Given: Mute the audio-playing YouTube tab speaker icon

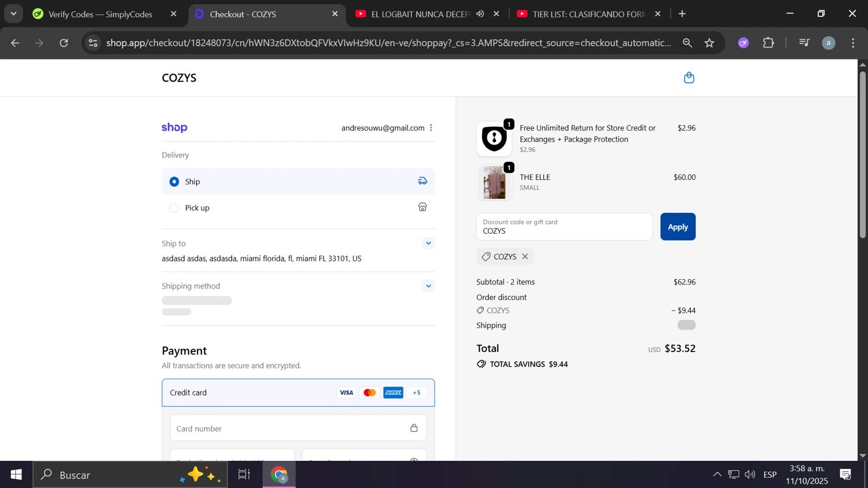Looking at the screenshot, I should [x=480, y=14].
